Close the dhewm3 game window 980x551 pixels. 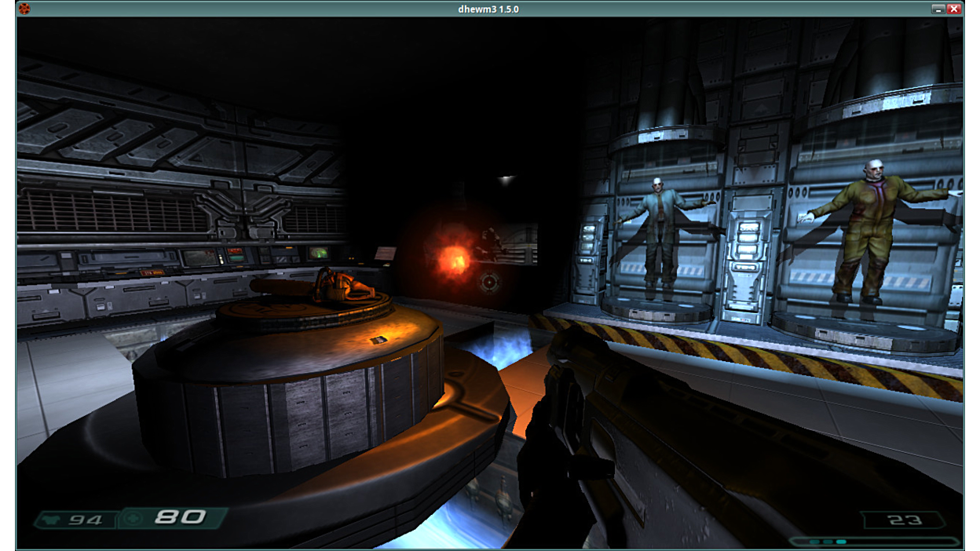[954, 9]
